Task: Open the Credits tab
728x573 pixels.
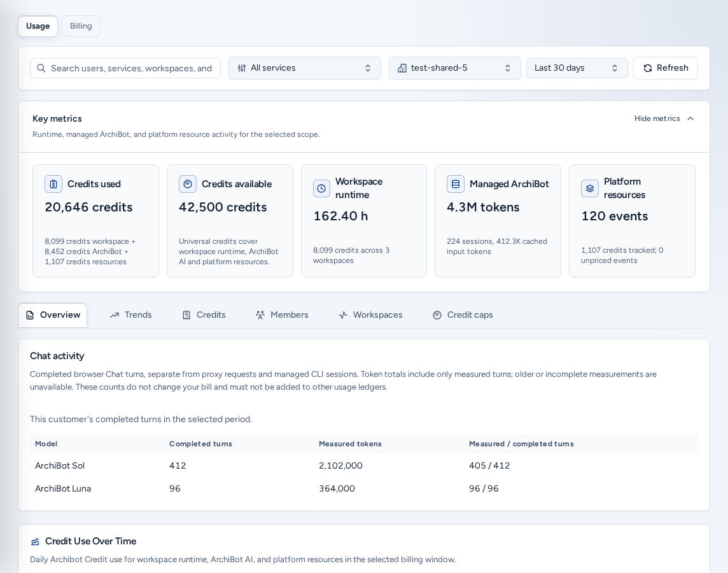Action: coord(204,315)
